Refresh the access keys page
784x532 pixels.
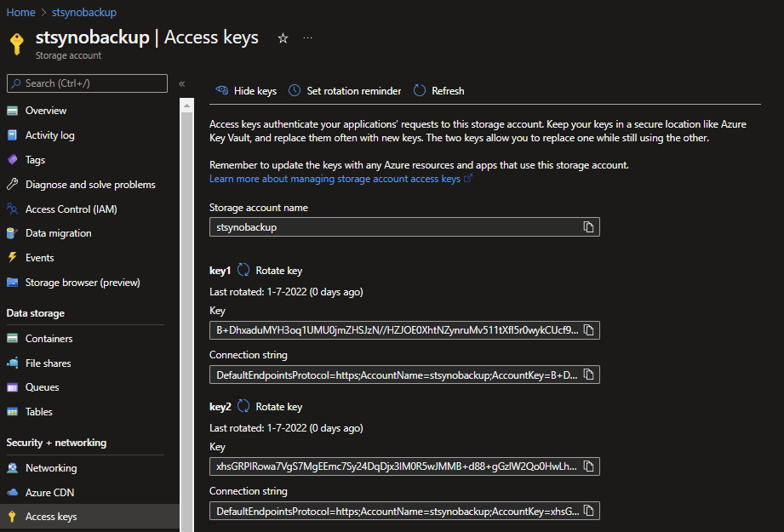pyautogui.click(x=439, y=91)
